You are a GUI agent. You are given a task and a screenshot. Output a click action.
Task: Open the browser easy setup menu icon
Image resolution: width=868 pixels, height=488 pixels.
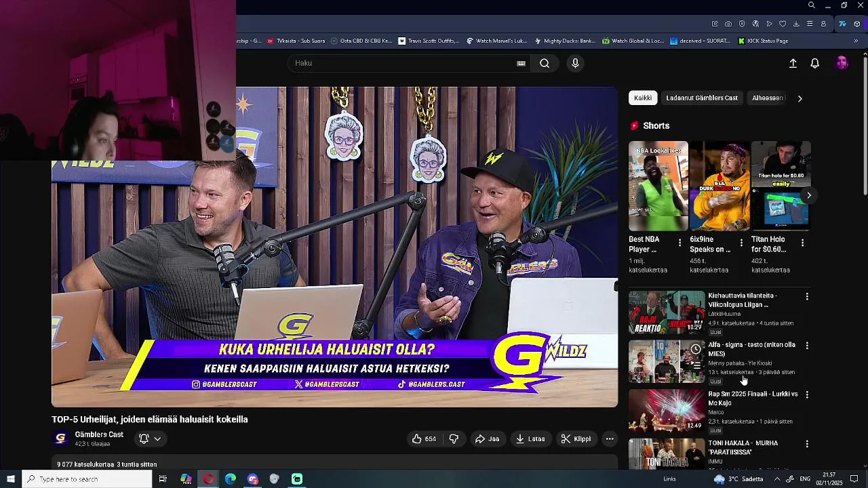coord(810,24)
